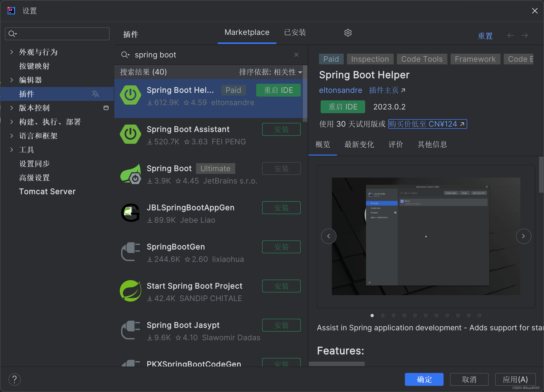Click the plugin list vertical scrollbar
Viewport: 544px width, 392px height.
(x=305, y=94)
